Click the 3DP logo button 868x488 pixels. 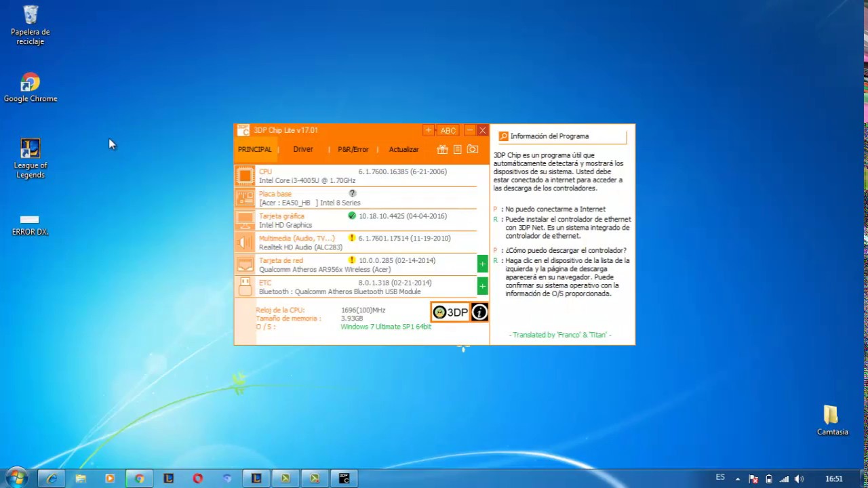[x=451, y=312]
